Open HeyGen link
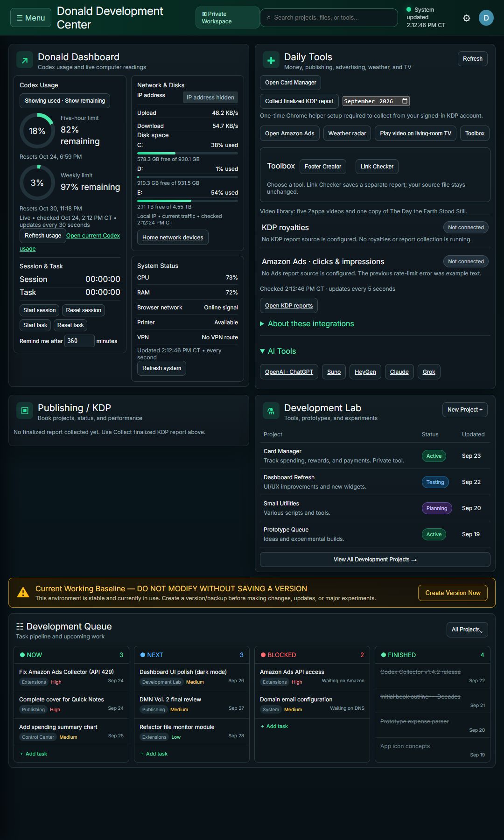 coord(365,371)
